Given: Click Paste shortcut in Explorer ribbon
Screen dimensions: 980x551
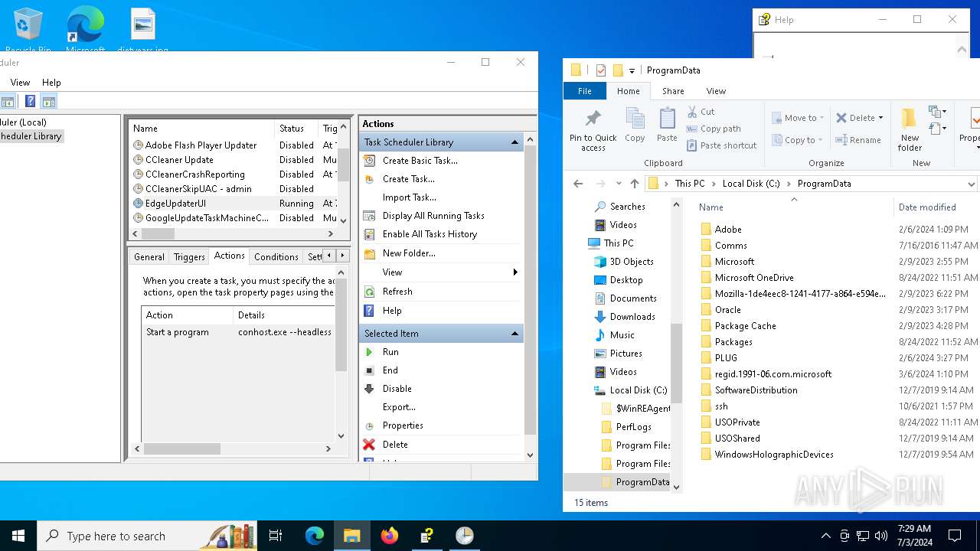Looking at the screenshot, I should (x=721, y=145).
